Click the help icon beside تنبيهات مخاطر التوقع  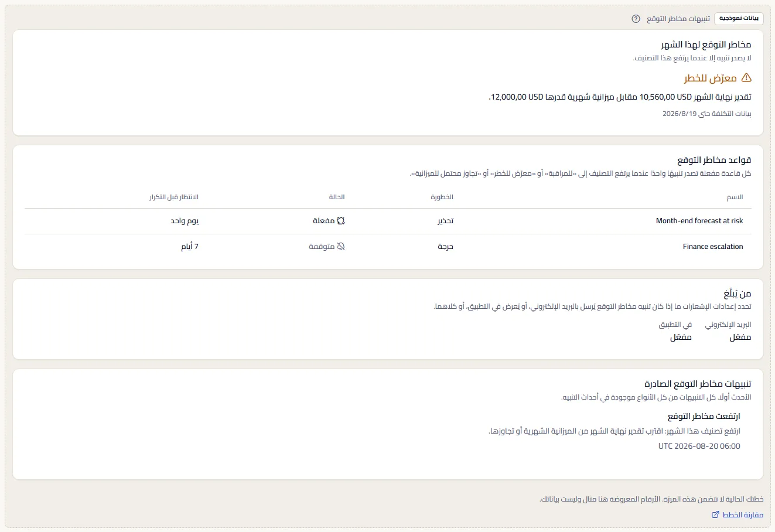pyautogui.click(x=636, y=19)
